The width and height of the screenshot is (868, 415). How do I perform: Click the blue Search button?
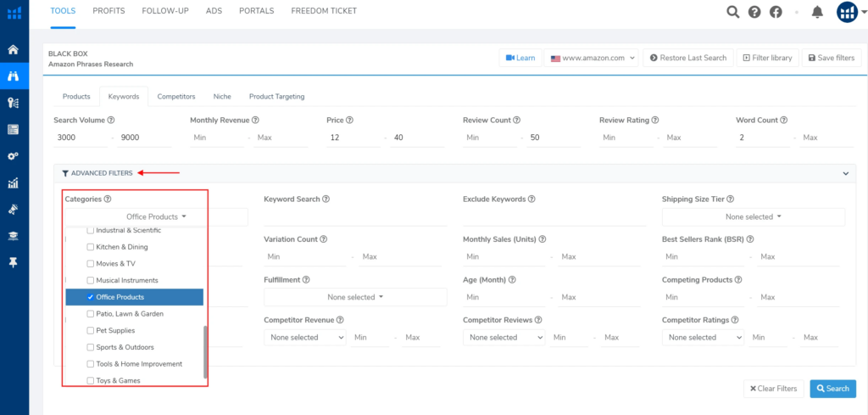[832, 389]
